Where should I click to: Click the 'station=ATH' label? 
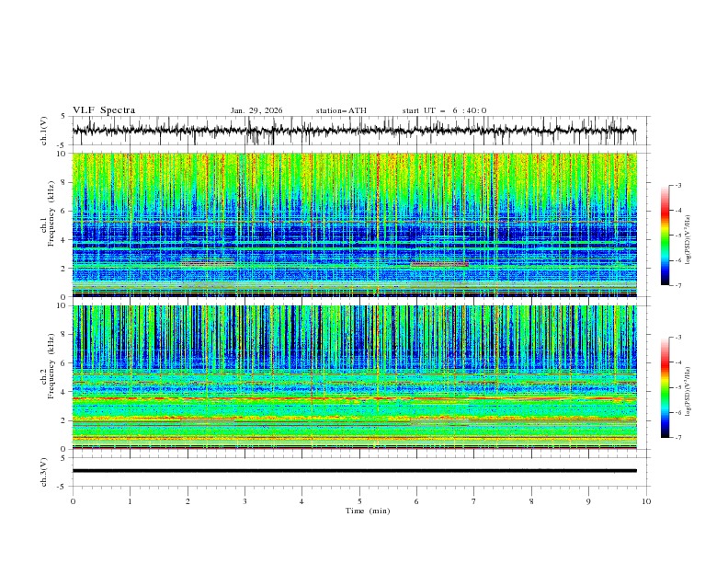[x=341, y=110]
